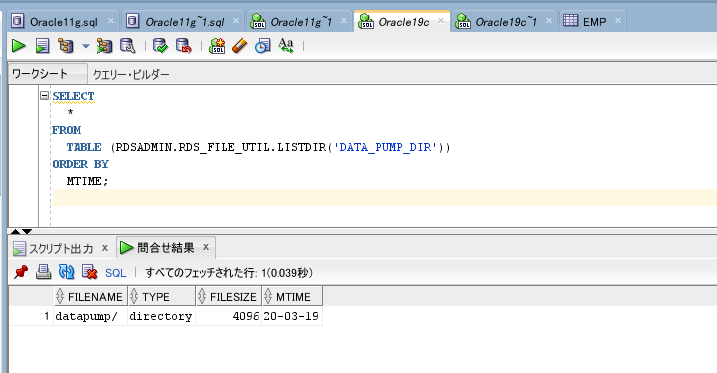Click the FROM keyword in editor

click(66, 130)
